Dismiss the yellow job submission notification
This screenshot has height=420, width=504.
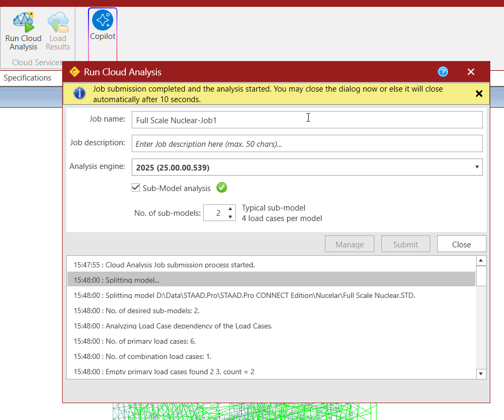[479, 94]
